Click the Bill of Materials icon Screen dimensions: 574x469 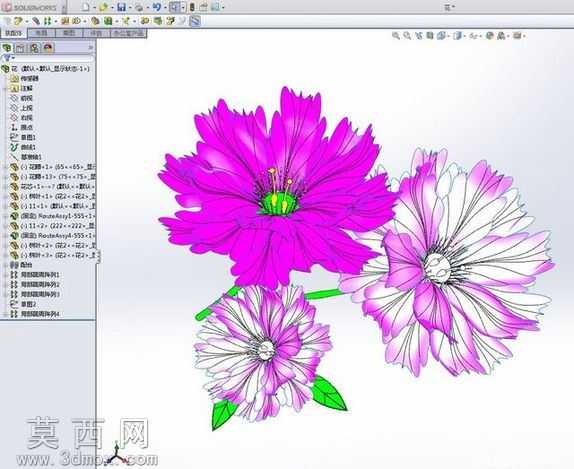(x=158, y=21)
